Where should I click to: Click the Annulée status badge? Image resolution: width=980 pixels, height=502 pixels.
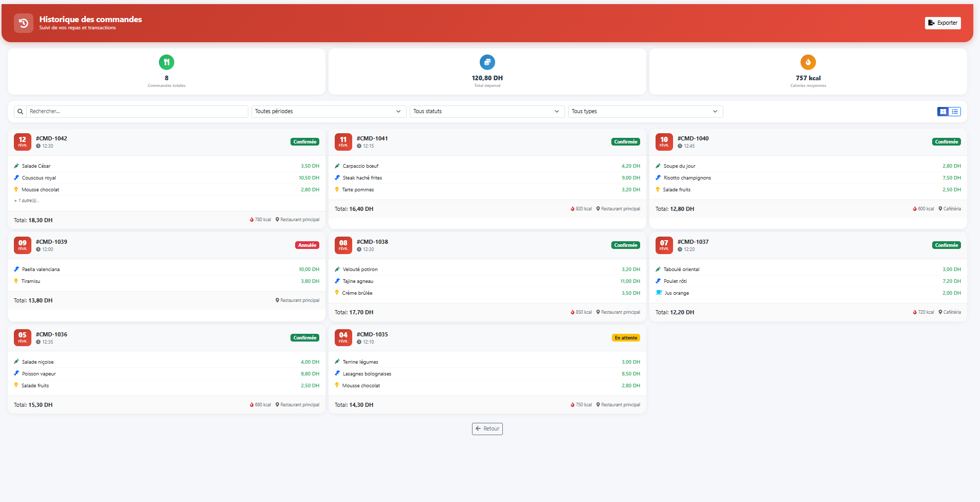click(307, 245)
